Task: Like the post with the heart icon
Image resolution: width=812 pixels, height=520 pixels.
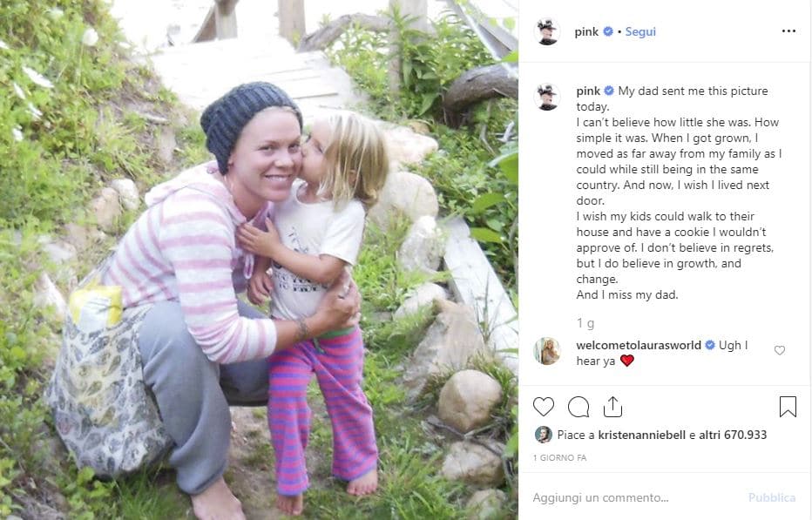Action: pos(543,407)
